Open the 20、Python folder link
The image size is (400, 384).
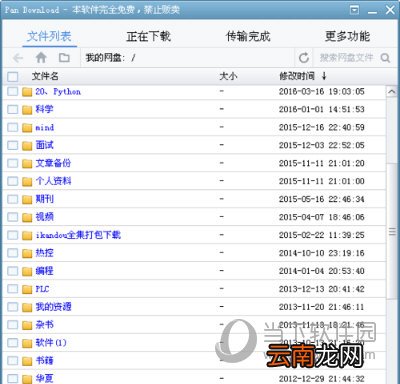(x=58, y=92)
